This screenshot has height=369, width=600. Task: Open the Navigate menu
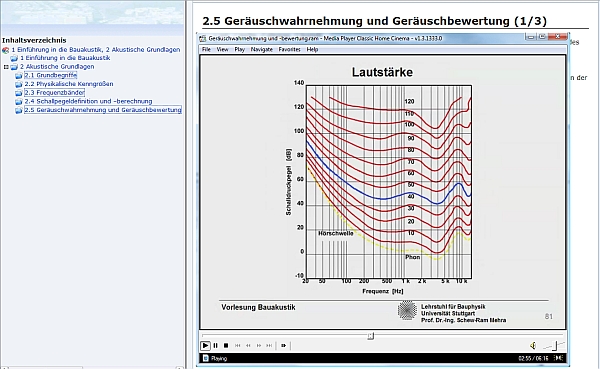262,49
